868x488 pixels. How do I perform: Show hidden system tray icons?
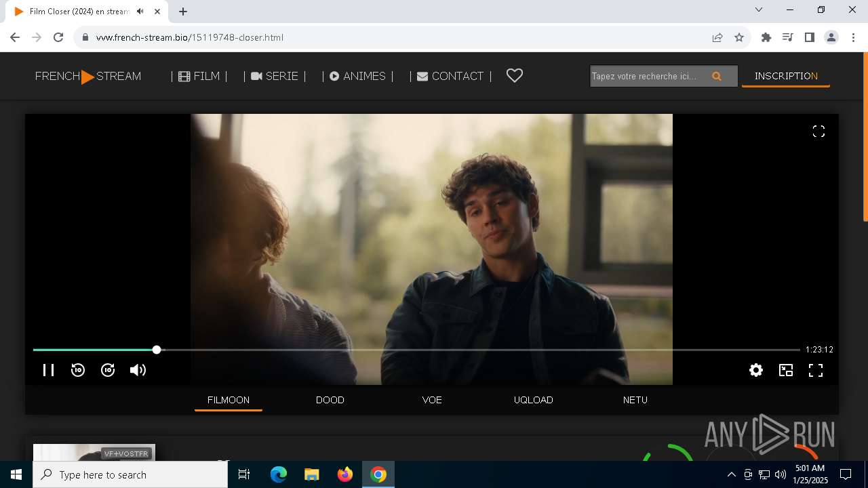click(731, 474)
